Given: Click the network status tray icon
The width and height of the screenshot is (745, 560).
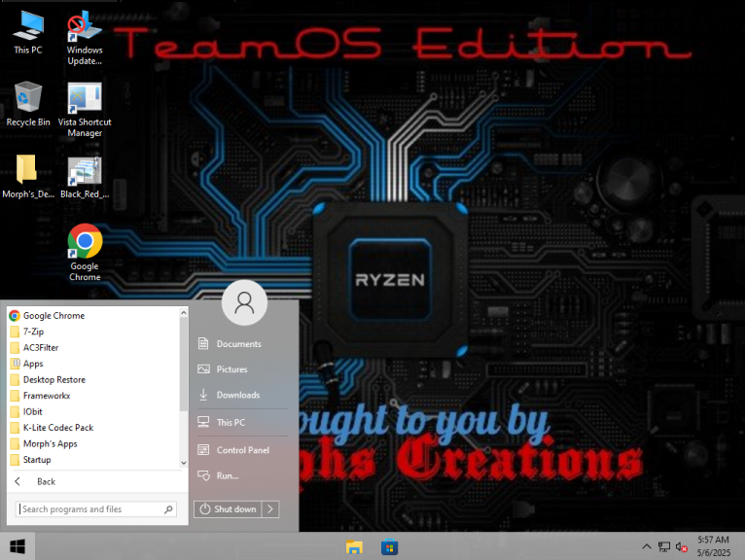Looking at the screenshot, I should (x=663, y=547).
